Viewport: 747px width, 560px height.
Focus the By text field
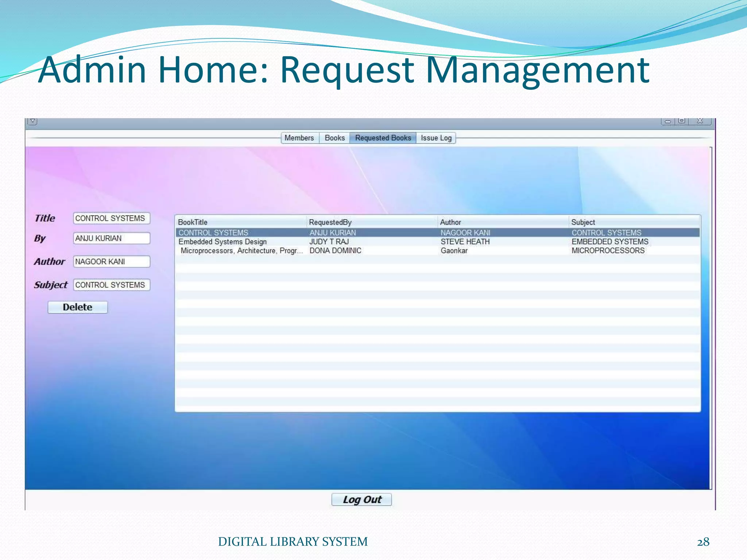(111, 238)
